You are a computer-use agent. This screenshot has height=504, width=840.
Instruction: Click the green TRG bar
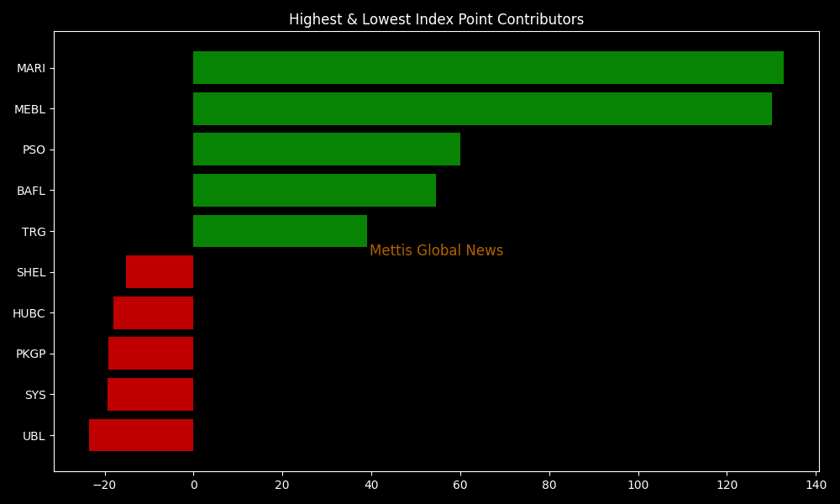pos(281,231)
